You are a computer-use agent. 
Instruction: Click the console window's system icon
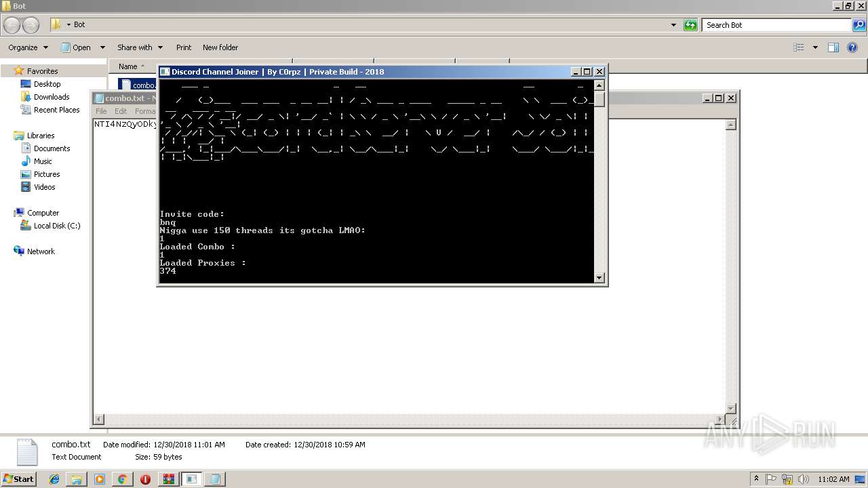click(x=165, y=72)
